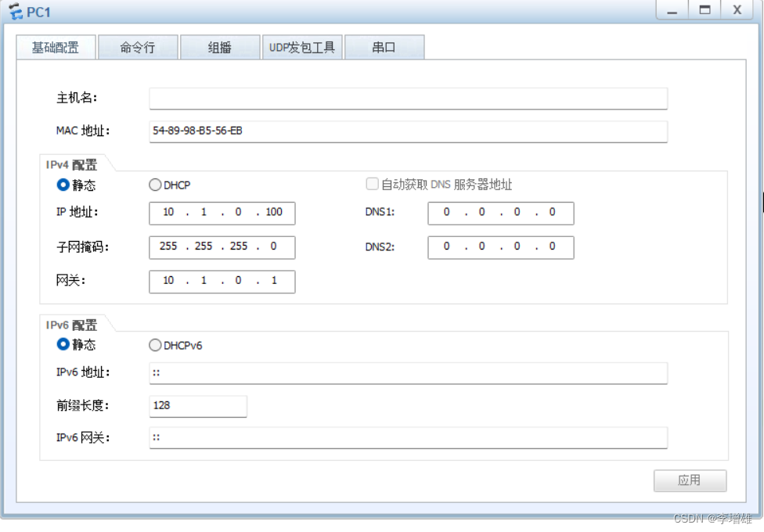Switch to the UDP发包工具 tab
764x532 pixels.
302,47
